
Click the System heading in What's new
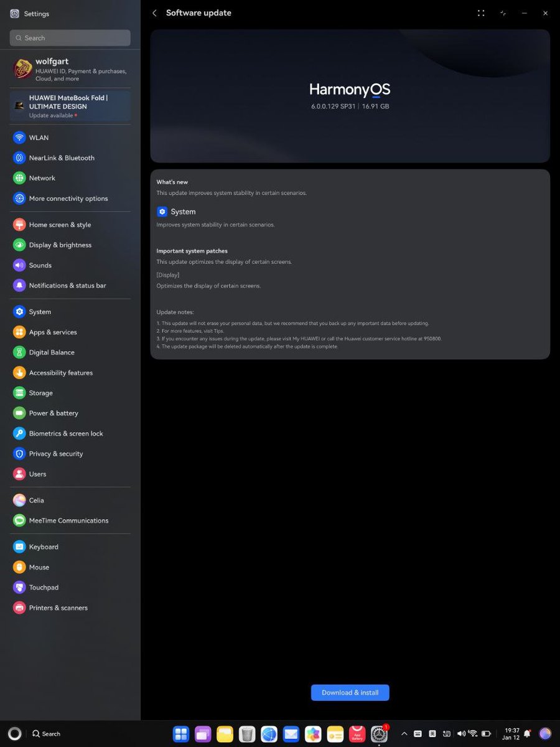click(x=183, y=212)
